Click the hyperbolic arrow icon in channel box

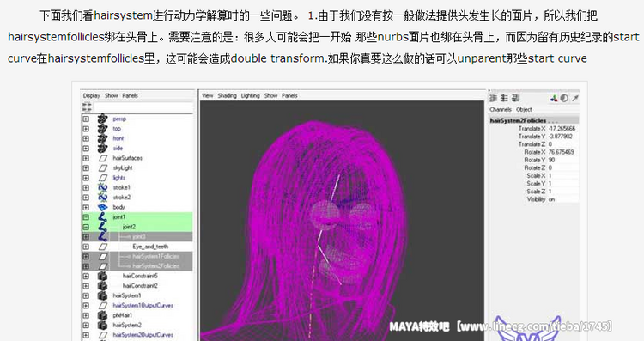click(x=575, y=98)
